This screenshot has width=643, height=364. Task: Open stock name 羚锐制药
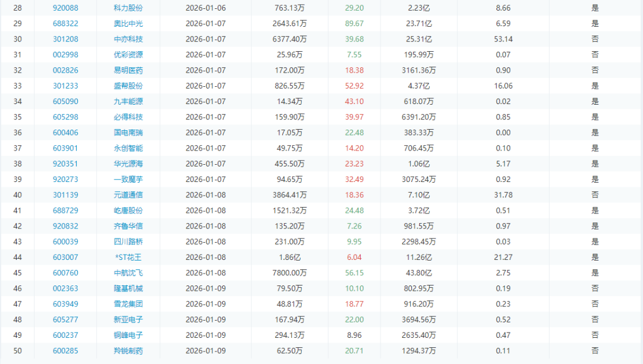click(x=129, y=350)
